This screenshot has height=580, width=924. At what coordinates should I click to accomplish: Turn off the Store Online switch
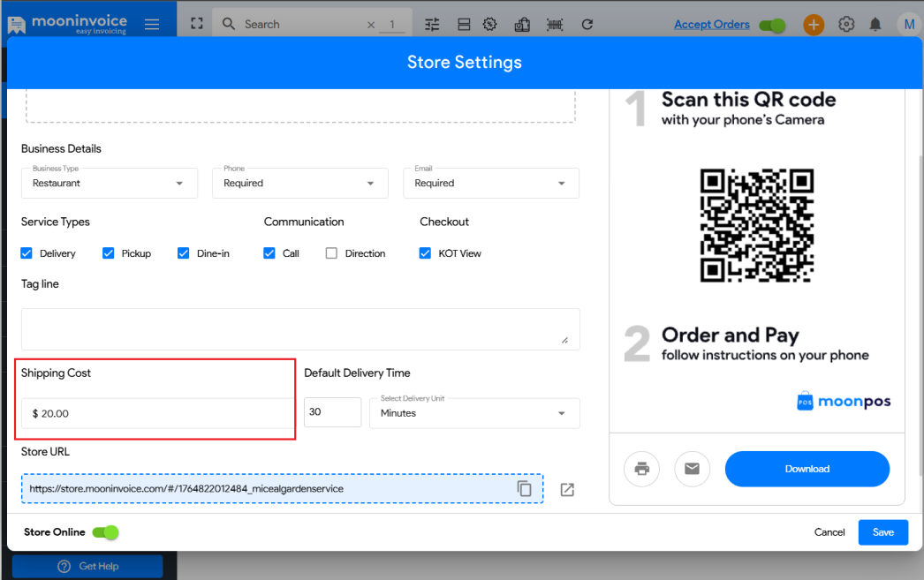click(x=105, y=532)
